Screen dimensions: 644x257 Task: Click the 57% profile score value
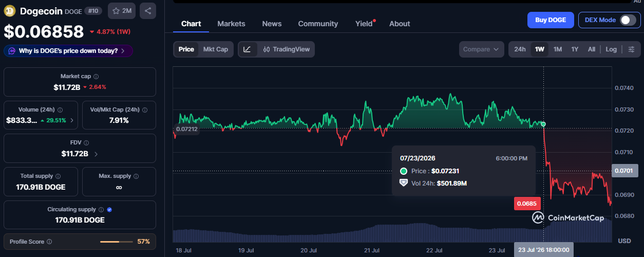(x=143, y=242)
